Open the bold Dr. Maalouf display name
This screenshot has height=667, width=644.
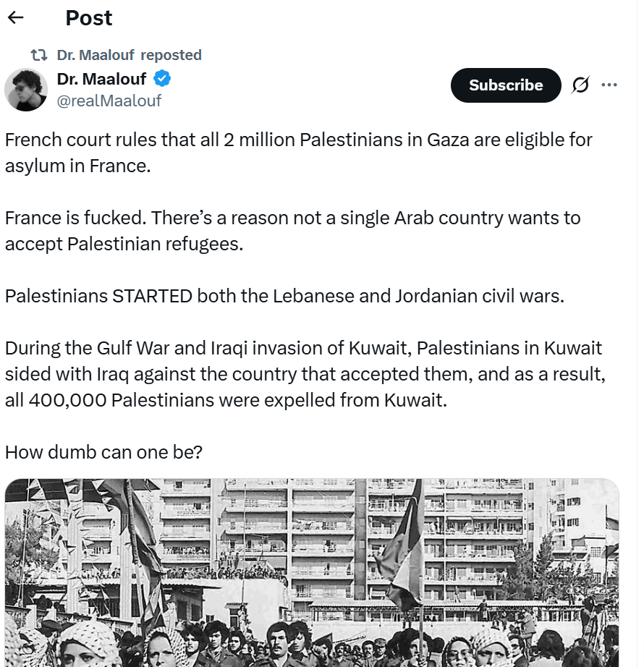pyautogui.click(x=101, y=78)
